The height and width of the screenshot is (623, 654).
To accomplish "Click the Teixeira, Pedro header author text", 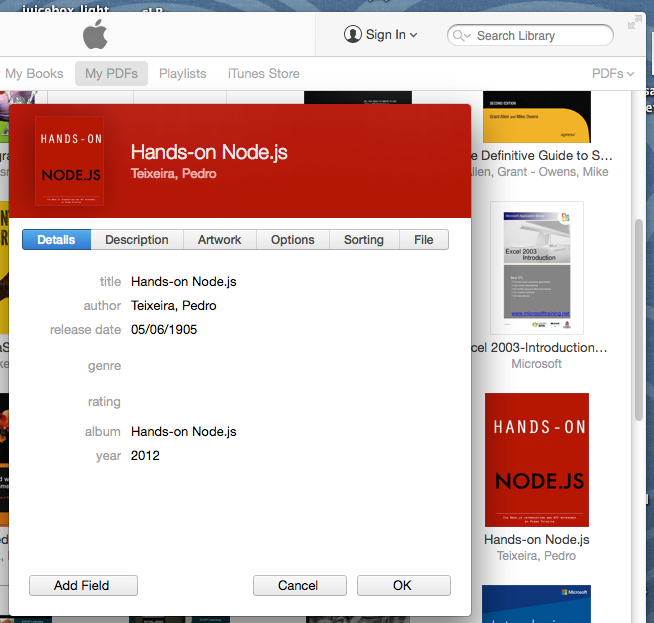I will pos(174,173).
